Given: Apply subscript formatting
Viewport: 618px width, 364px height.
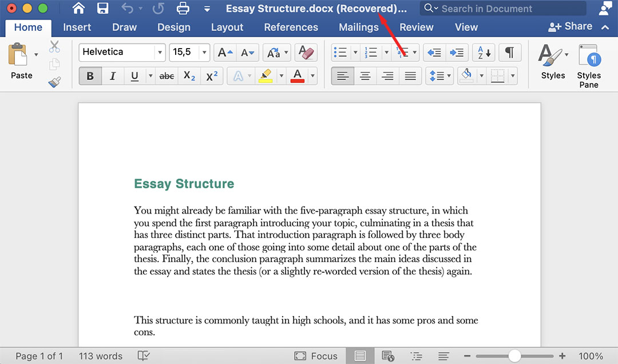Looking at the screenshot, I should 189,76.
